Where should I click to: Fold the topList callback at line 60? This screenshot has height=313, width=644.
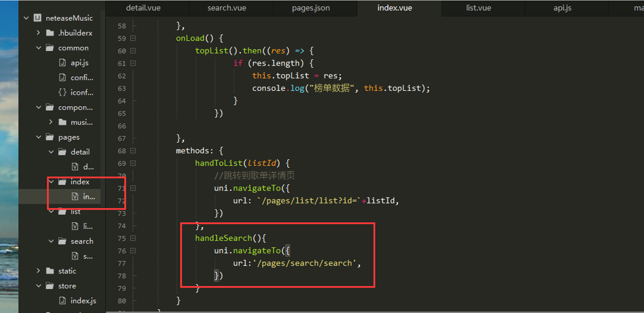pyautogui.click(x=133, y=51)
